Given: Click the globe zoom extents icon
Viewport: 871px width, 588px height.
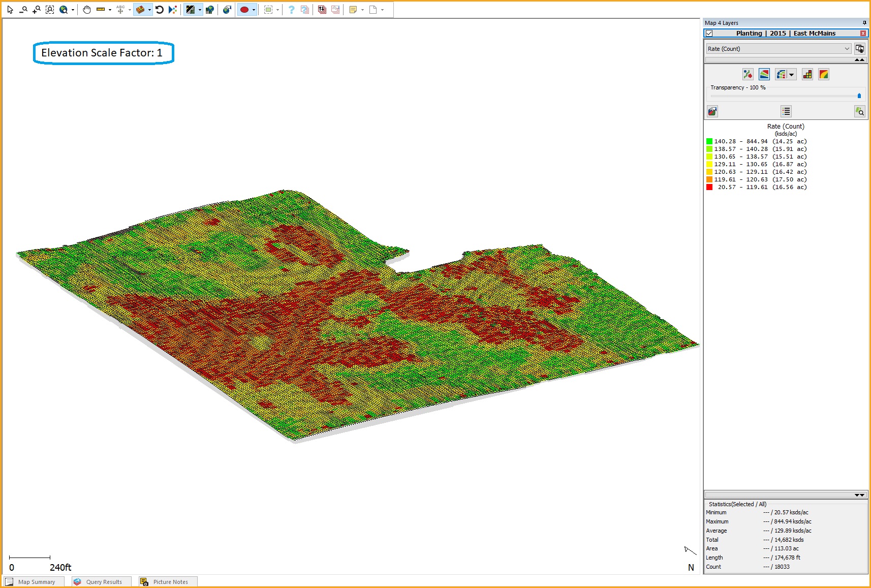Looking at the screenshot, I should [x=64, y=10].
